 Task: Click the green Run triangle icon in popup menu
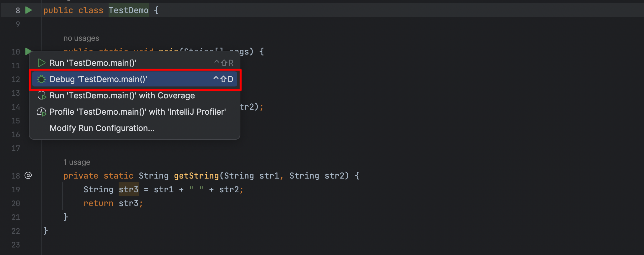(x=41, y=63)
